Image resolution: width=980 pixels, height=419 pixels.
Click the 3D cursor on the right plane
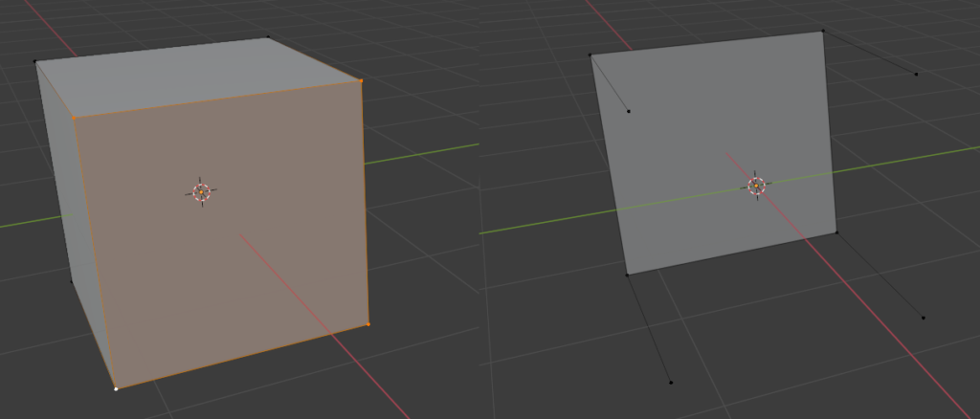pos(756,186)
